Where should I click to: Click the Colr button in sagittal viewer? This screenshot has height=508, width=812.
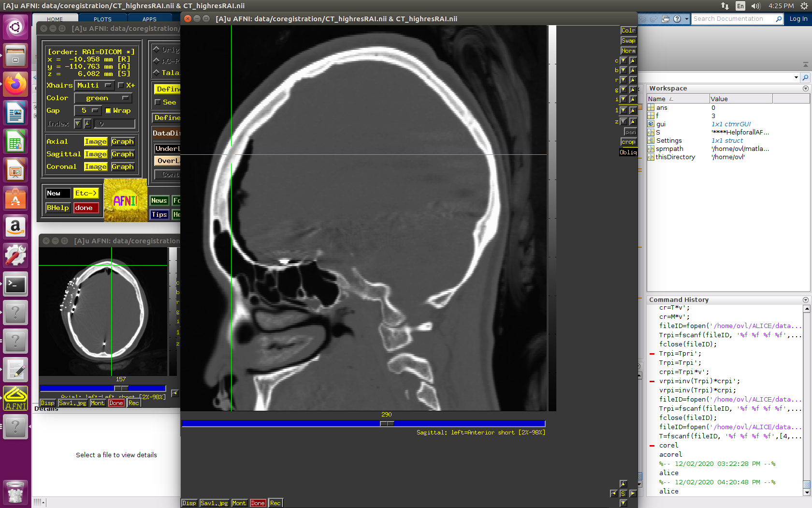(x=628, y=30)
